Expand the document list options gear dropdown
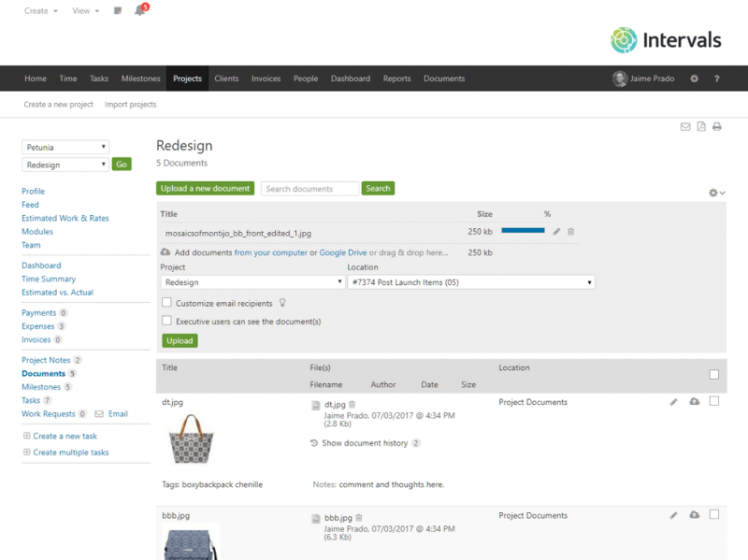The height and width of the screenshot is (560, 748). [716, 193]
